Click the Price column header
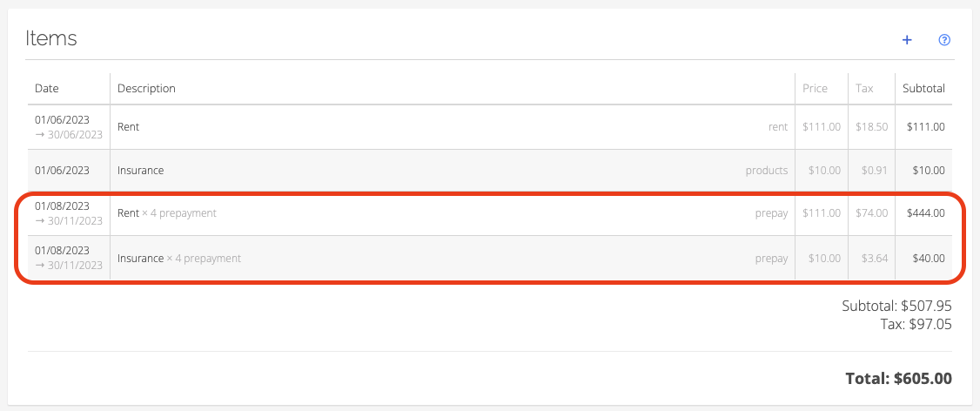This screenshot has height=411, width=980. coord(815,88)
